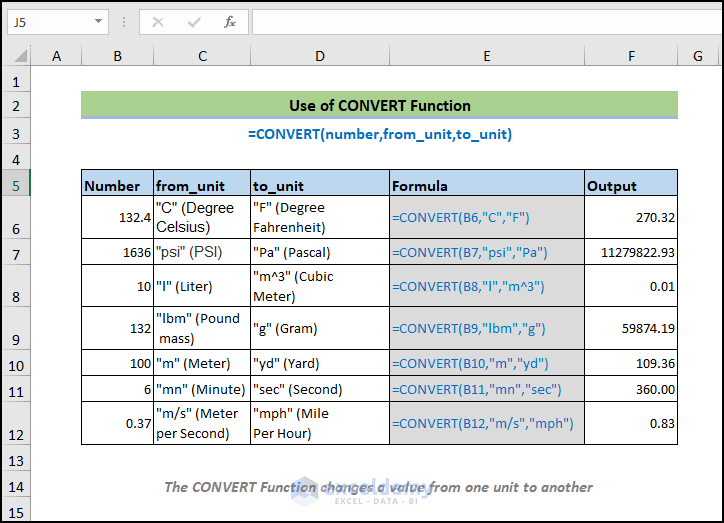The image size is (724, 523).
Task: Open Insert Function fx dialog
Action: (x=230, y=22)
